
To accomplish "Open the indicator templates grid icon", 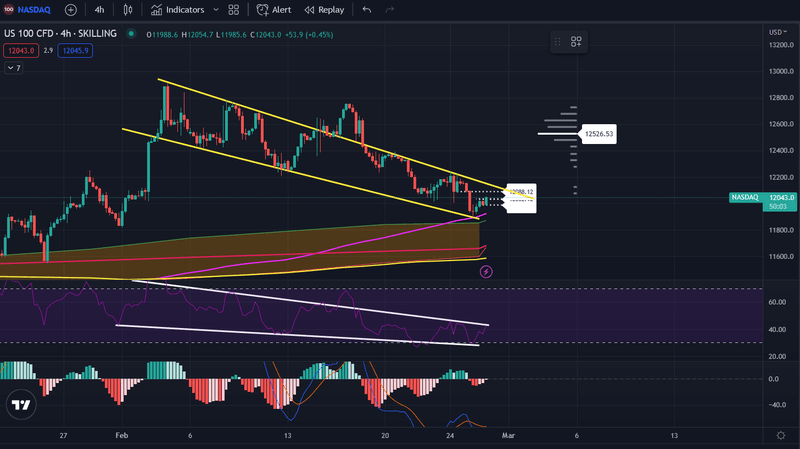I will pyautogui.click(x=234, y=10).
